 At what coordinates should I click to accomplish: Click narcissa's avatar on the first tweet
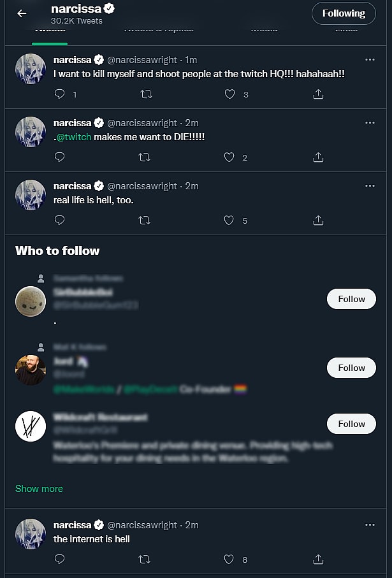31,69
